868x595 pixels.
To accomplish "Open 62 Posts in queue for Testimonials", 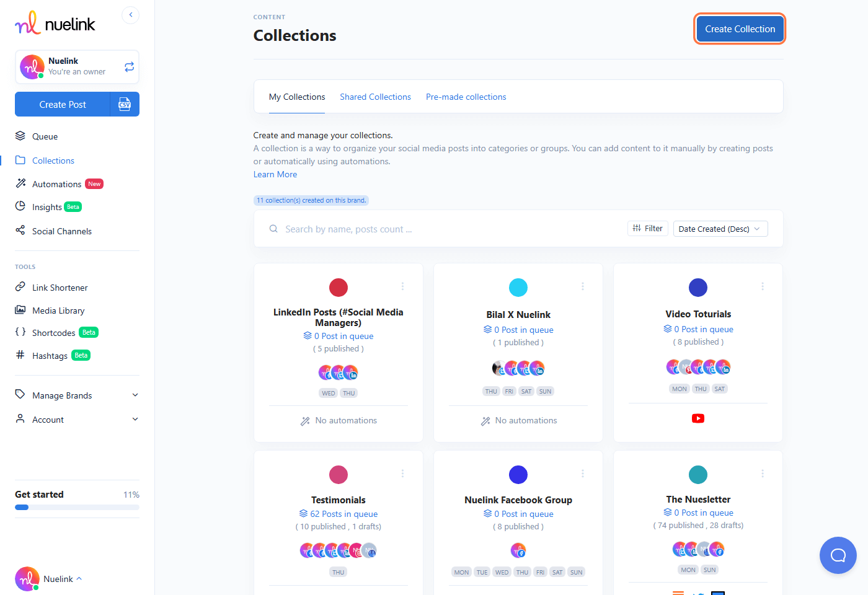I will pos(339,514).
